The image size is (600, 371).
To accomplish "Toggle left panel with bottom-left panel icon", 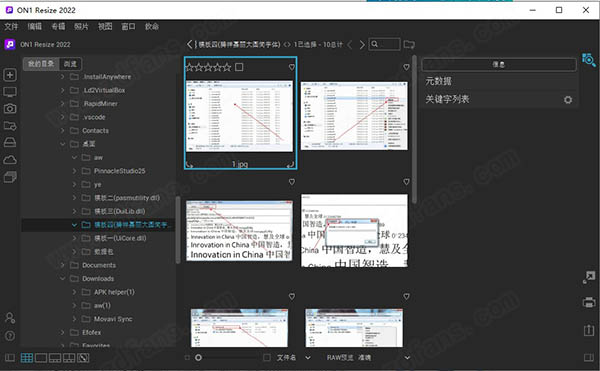I will tap(10, 358).
